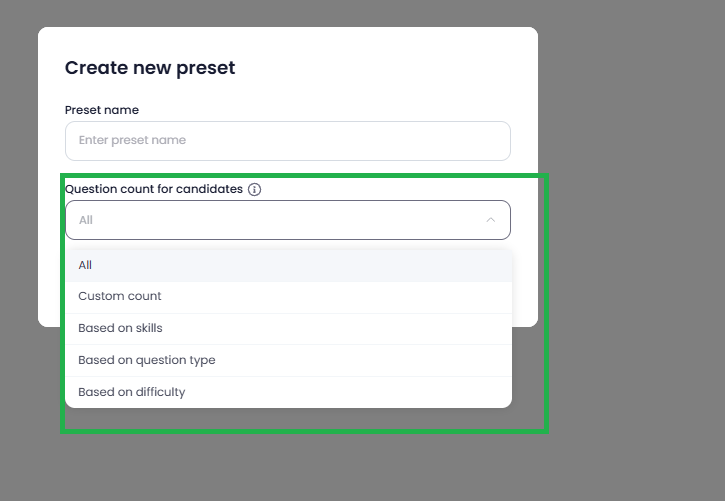Click the "Preset name" field label
The height and width of the screenshot is (501, 726).
pos(102,110)
